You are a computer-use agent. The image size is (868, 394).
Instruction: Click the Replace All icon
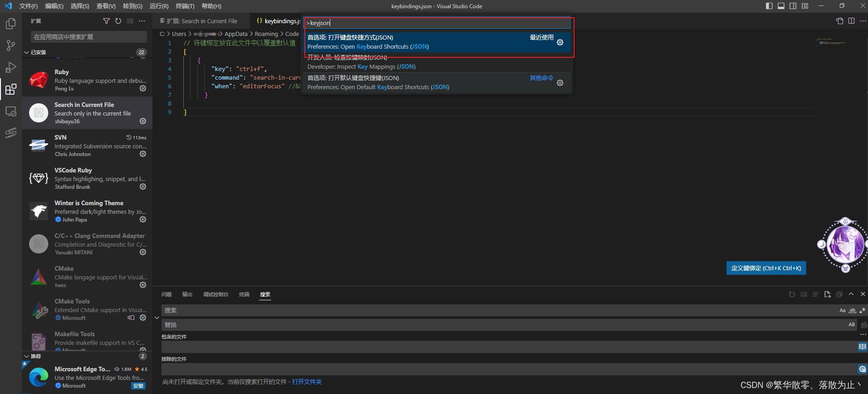(x=863, y=325)
